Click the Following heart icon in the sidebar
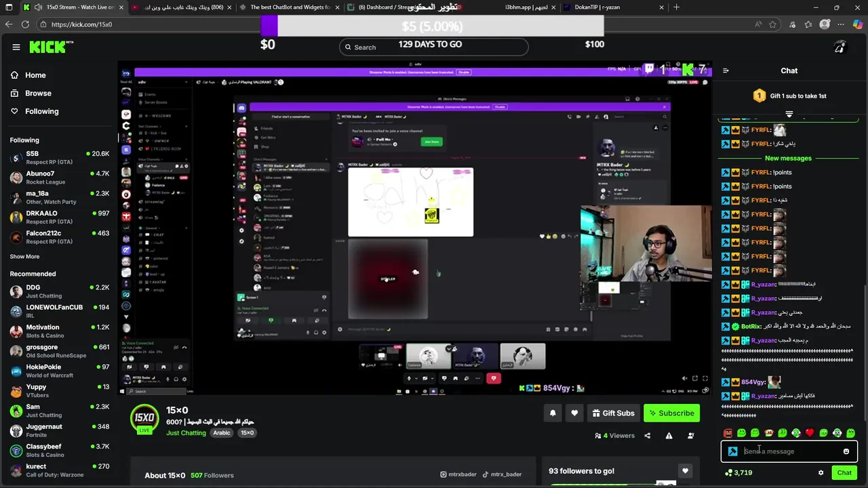Image resolution: width=868 pixels, height=488 pixels. coord(14,111)
